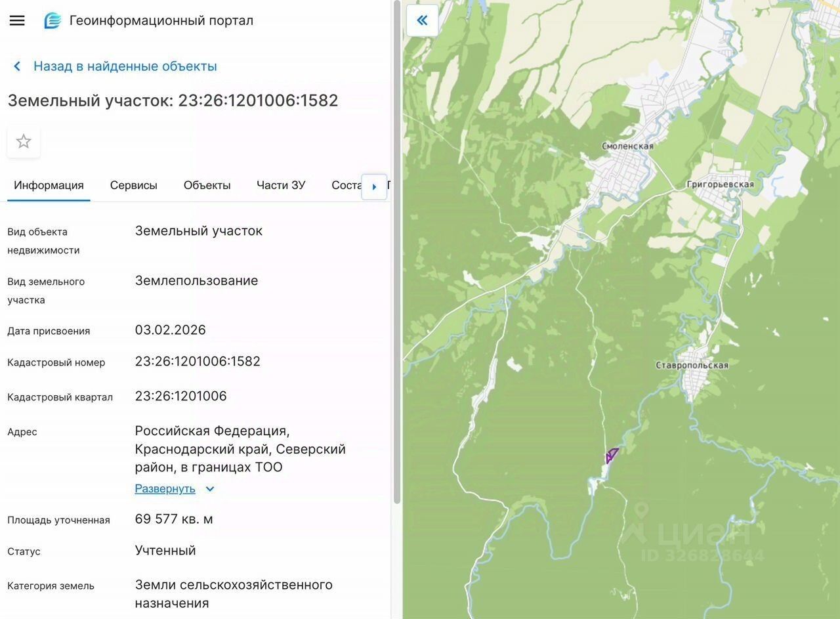Select the value Землепользование
840x619 pixels.
click(x=197, y=281)
